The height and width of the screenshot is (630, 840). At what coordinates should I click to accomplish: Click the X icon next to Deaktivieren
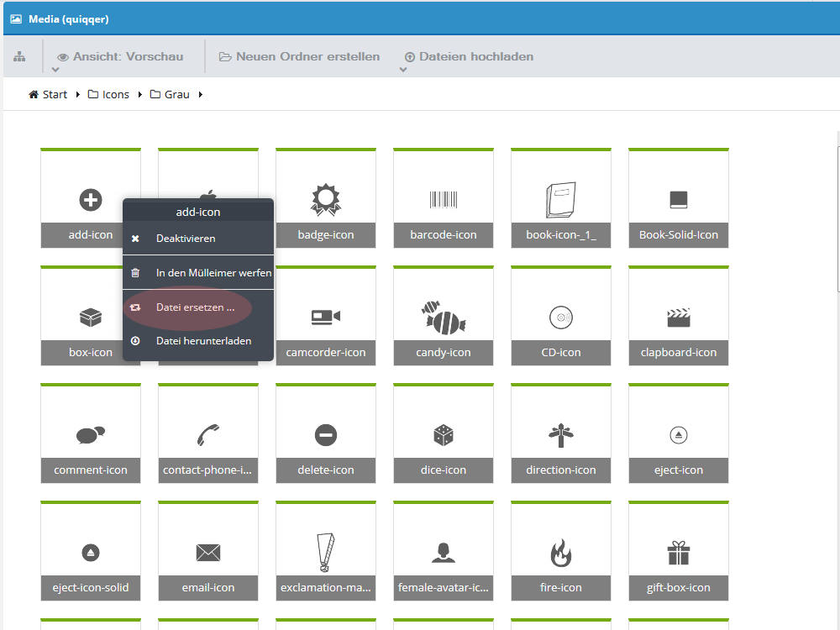(135, 239)
